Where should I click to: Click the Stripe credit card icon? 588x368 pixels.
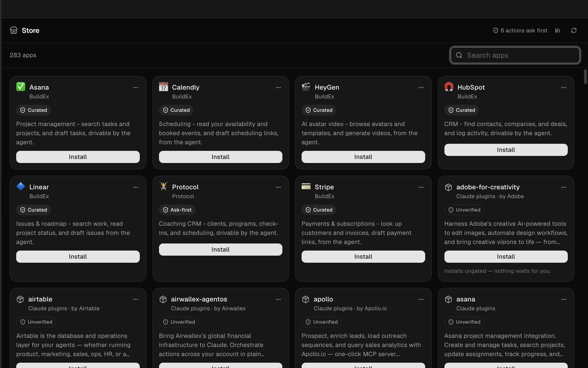coord(306,186)
